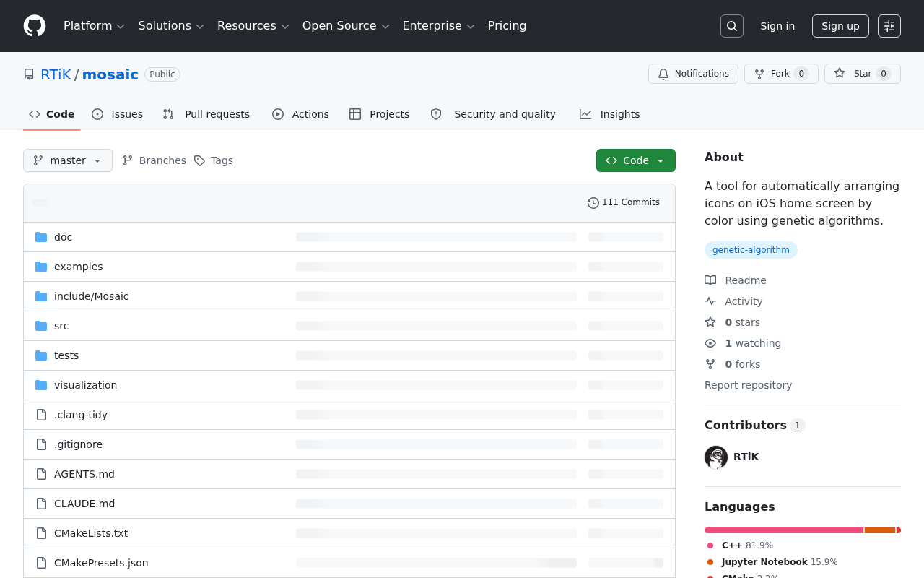The height and width of the screenshot is (578, 924).
Task: Click the .gitignore file icon
Action: [x=41, y=444]
